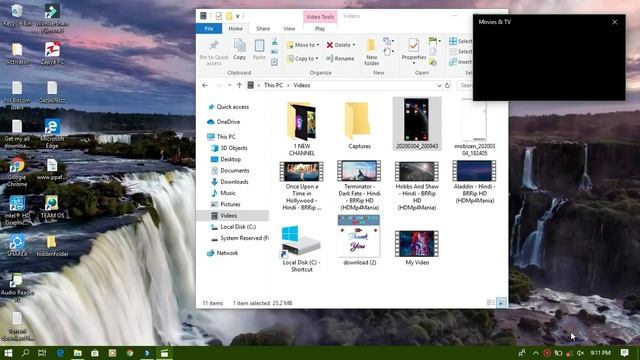Screen dimensions: 640x360
Task: Click inside the Explorer search box
Action: pos(464,85)
